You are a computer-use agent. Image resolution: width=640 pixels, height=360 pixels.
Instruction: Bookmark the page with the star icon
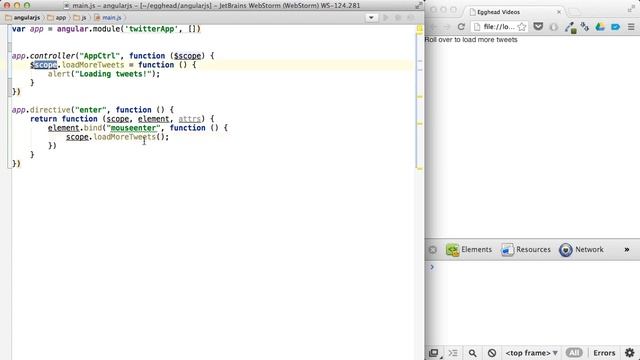tap(522, 27)
